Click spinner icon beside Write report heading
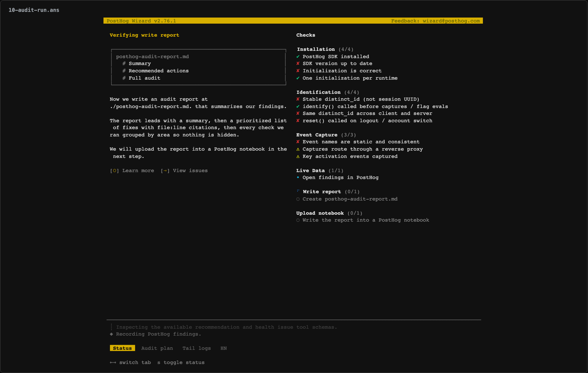This screenshot has height=373, width=588. [x=298, y=191]
